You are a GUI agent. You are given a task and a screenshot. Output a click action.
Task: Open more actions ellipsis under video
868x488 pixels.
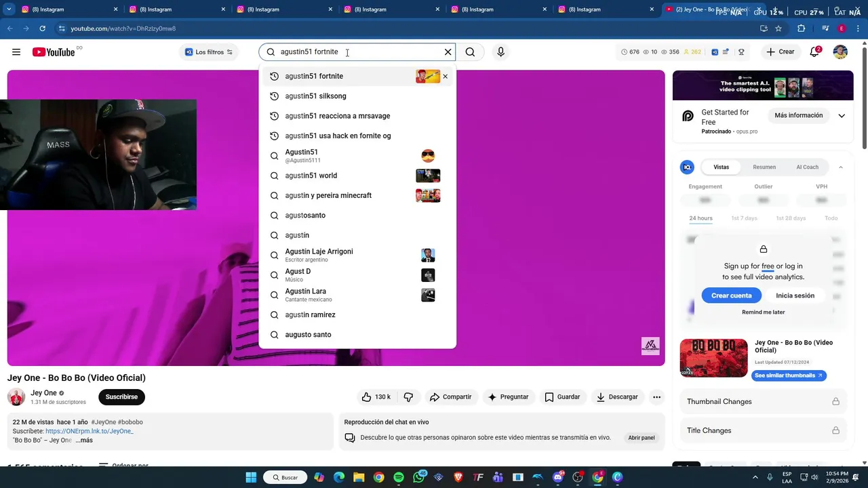656,397
